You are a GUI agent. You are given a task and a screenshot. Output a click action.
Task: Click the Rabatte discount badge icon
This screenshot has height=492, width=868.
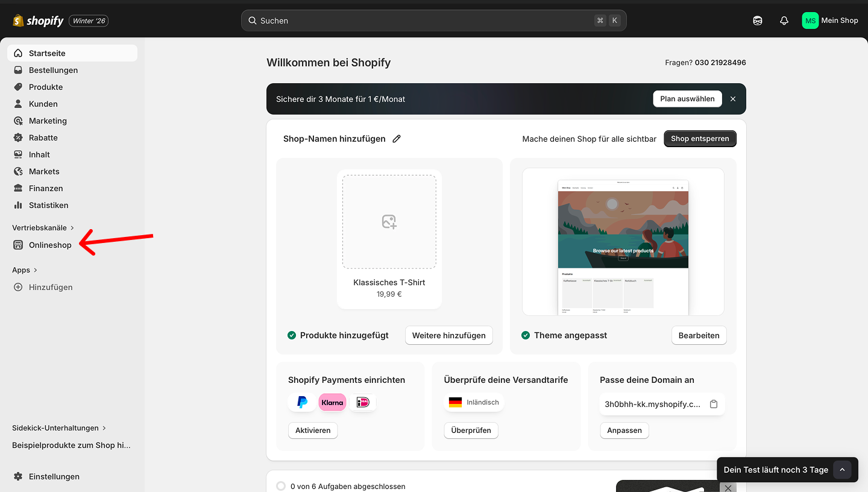coord(18,137)
